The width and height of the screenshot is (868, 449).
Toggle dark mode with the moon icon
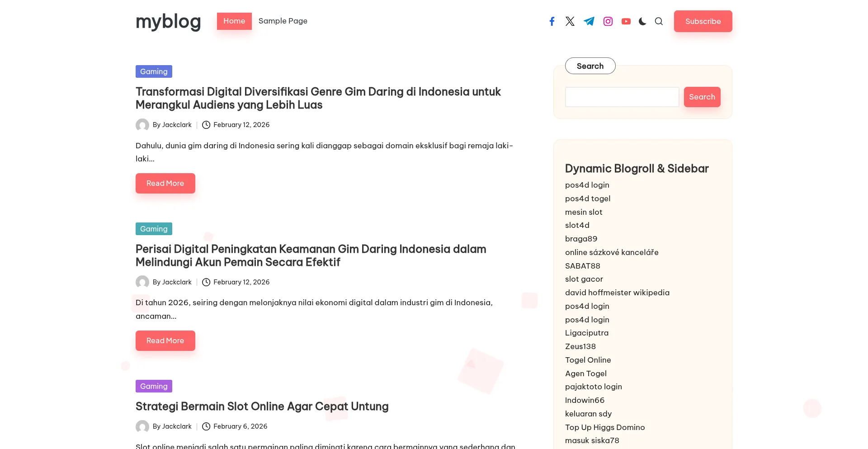pos(642,21)
